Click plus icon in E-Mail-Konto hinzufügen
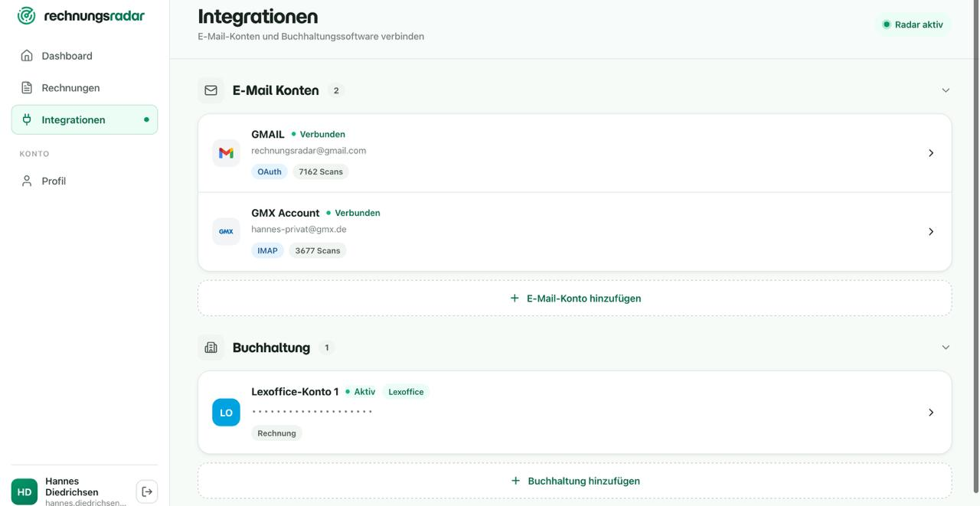980x506 pixels. point(514,299)
